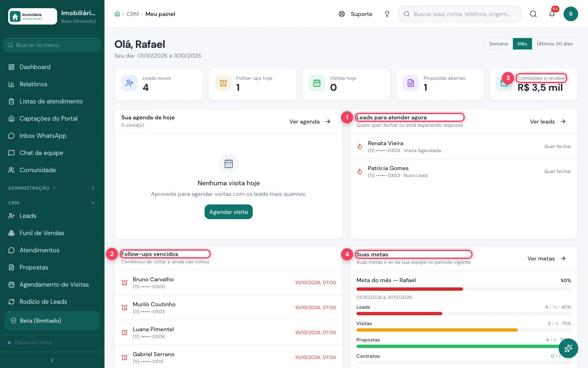588x368 pixels.
Task: Open the Ver agenda link
Action: pyautogui.click(x=310, y=121)
